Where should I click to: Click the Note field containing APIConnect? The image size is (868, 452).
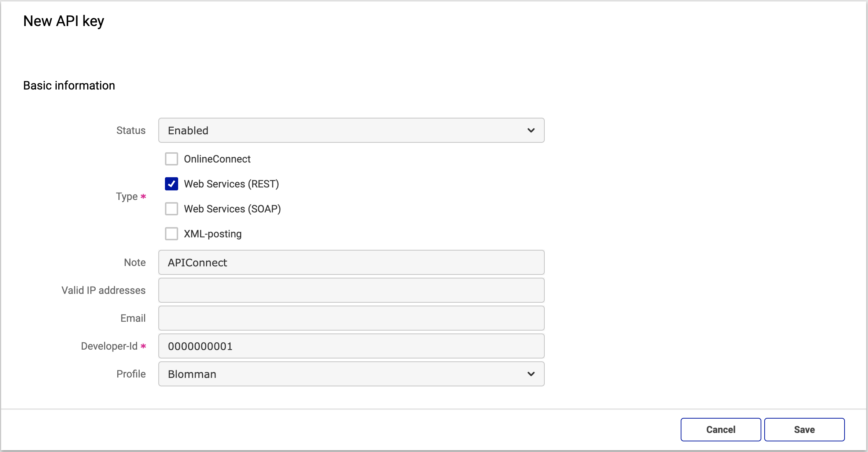(x=351, y=262)
